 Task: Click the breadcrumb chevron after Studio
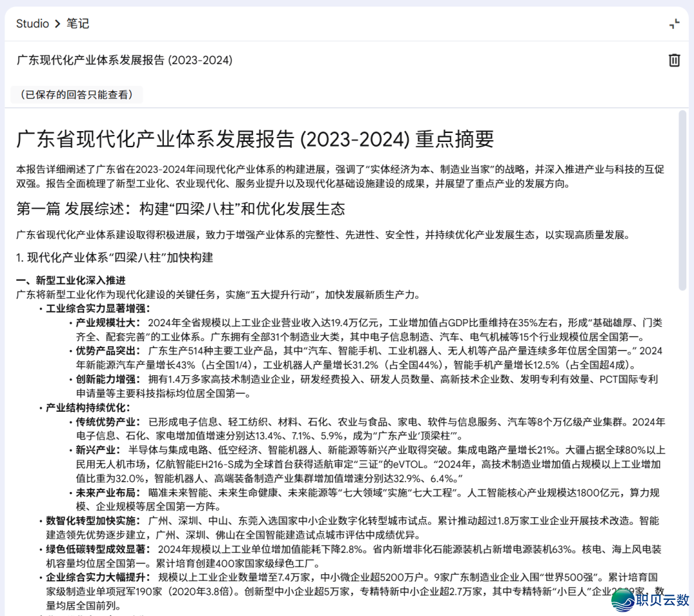(x=58, y=24)
